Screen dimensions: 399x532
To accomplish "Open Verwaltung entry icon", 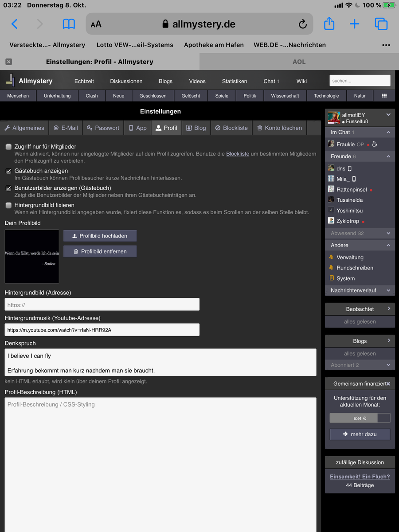I will coord(331,257).
